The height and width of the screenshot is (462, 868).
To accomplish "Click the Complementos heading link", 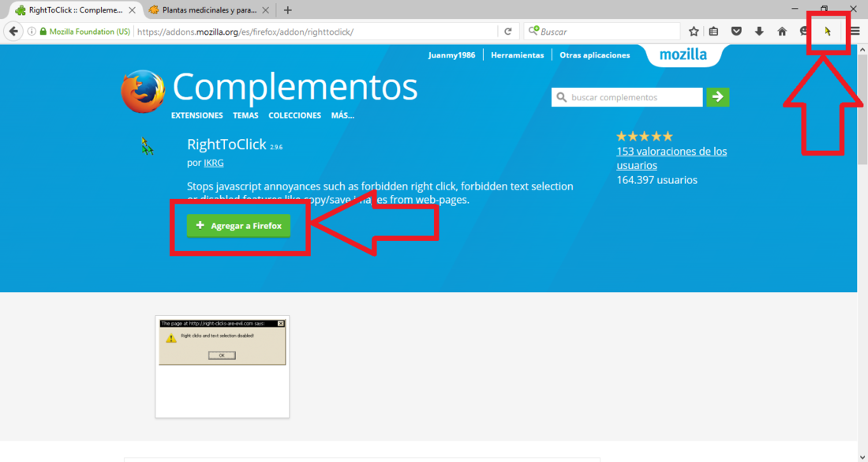I will (295, 87).
